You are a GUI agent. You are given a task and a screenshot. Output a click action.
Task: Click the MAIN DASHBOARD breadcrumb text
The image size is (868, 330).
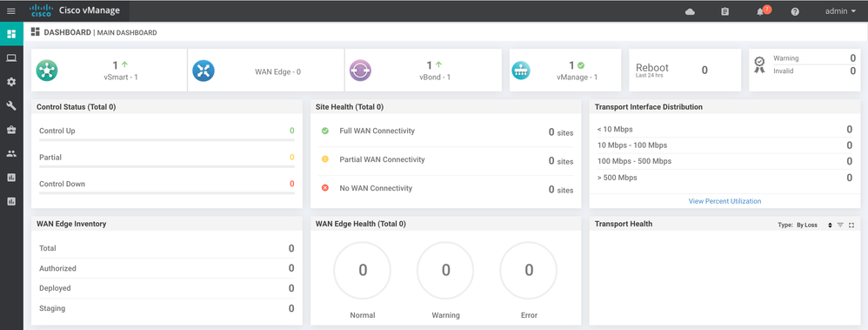pyautogui.click(x=127, y=33)
